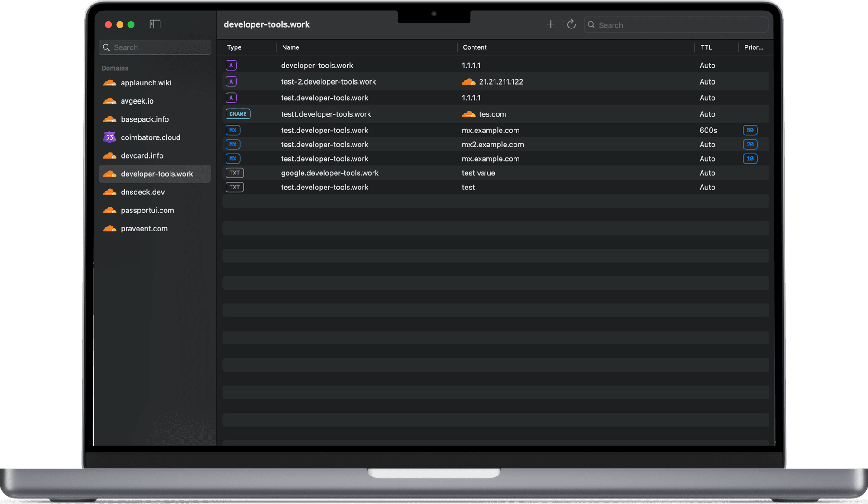Sort by the Type column header

[x=234, y=47]
